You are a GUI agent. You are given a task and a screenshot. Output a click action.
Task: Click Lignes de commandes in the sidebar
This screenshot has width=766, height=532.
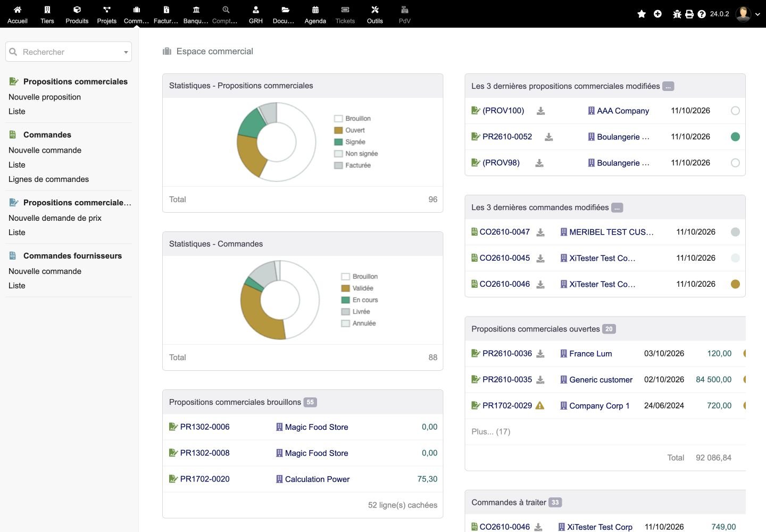[x=48, y=179]
